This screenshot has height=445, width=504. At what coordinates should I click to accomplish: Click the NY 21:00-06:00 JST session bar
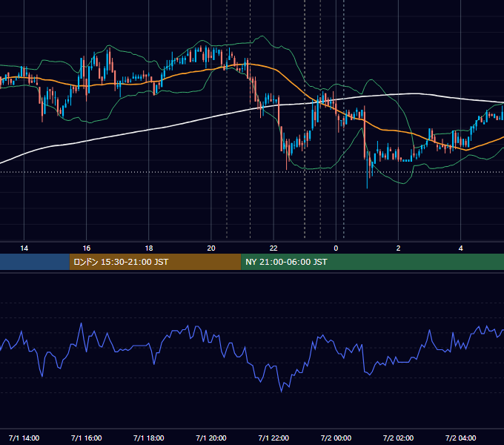(x=372, y=262)
